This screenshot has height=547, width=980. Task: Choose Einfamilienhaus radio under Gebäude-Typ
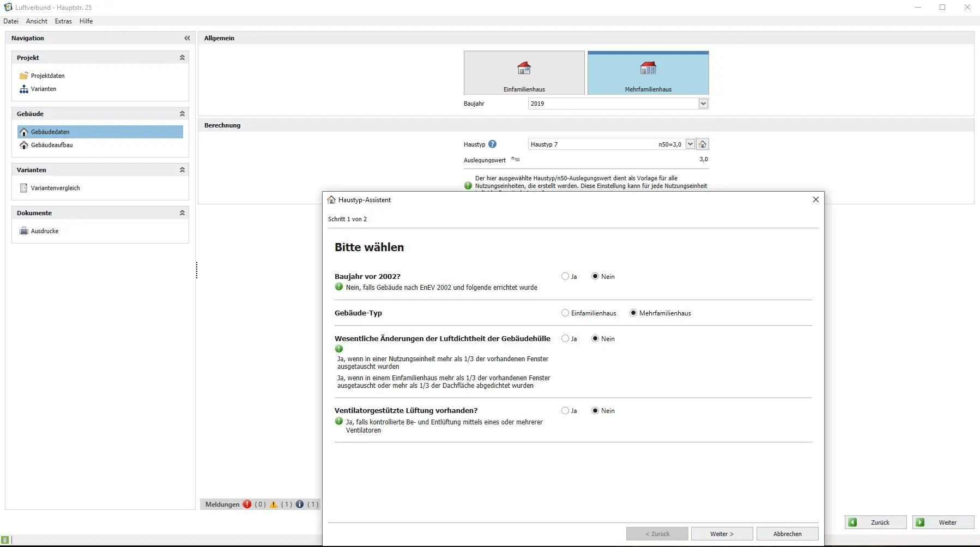[565, 313]
